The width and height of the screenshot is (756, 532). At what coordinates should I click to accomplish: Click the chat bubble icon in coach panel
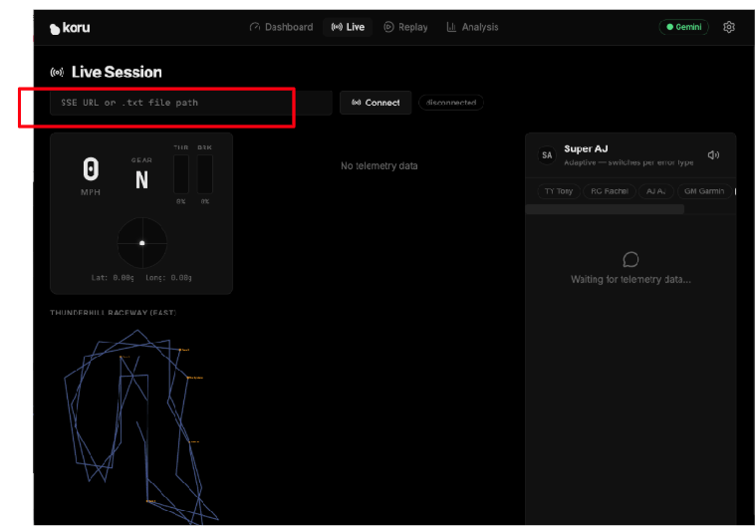pos(630,259)
